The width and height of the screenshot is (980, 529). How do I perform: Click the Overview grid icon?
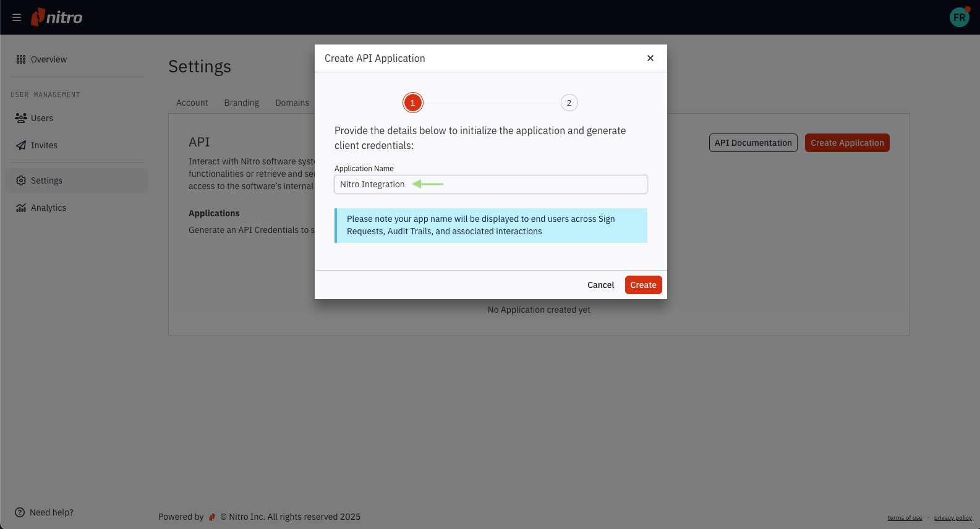tap(21, 59)
